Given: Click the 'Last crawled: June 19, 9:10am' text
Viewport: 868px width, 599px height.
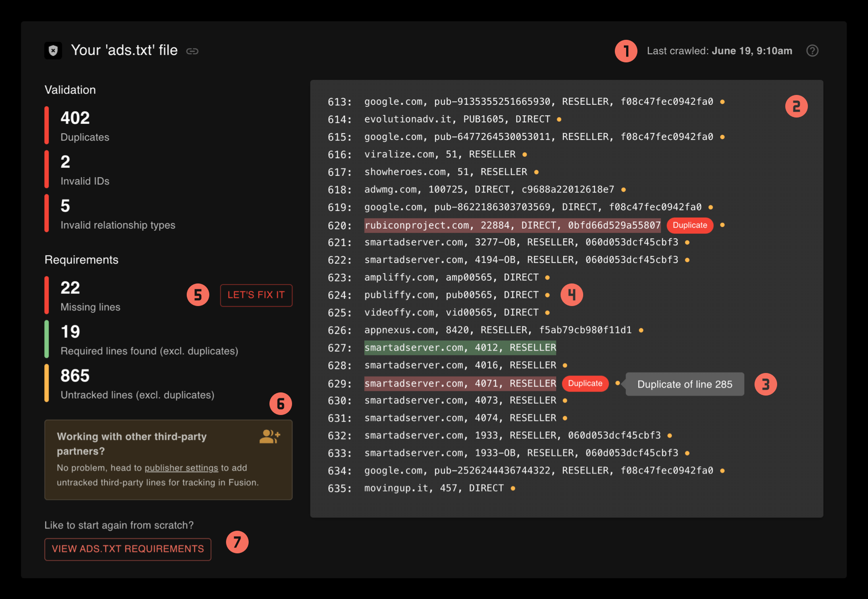Looking at the screenshot, I should pos(719,51).
